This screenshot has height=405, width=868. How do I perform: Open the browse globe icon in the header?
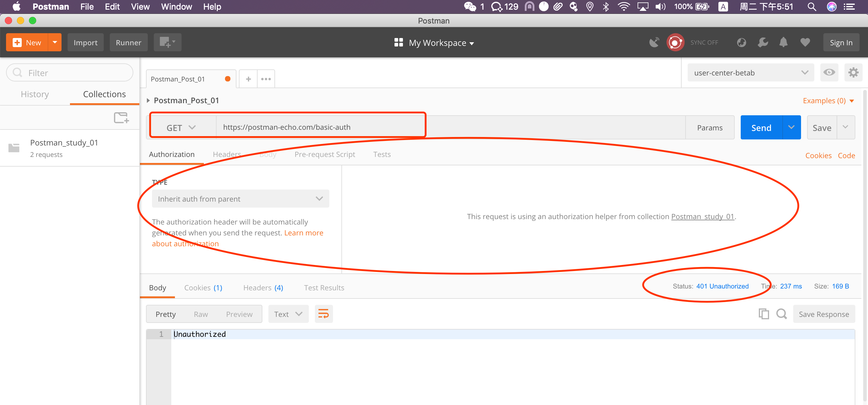pyautogui.click(x=741, y=43)
